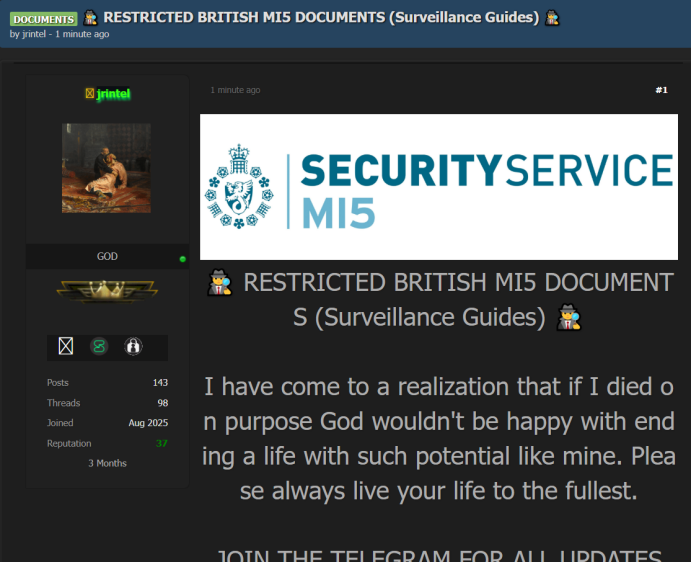Click the Security Service MI5 banner image
The width and height of the screenshot is (692, 562).
438,186
